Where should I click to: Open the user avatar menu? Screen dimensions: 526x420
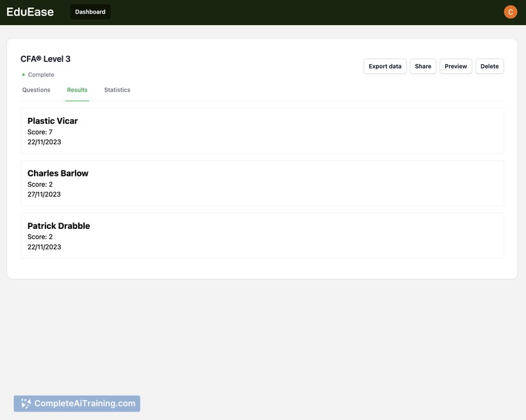[510, 12]
